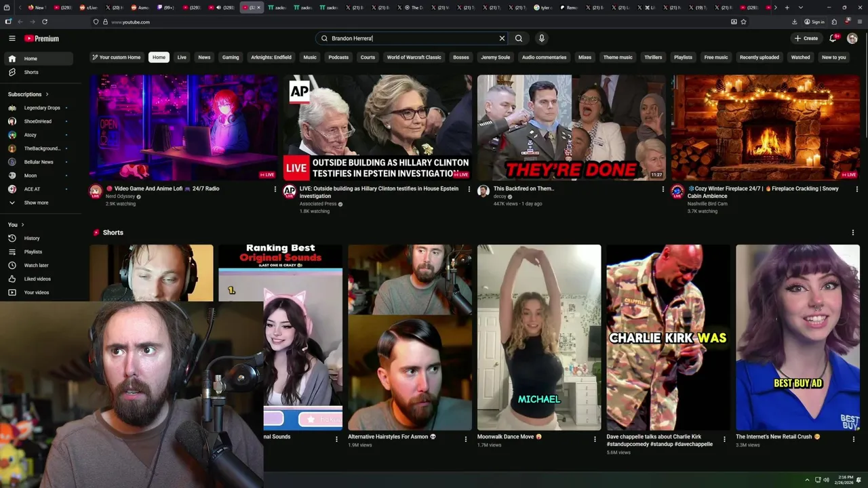The image size is (868, 488).
Task: Open Cozy Winter Fireplace thumbnail
Action: click(766, 127)
